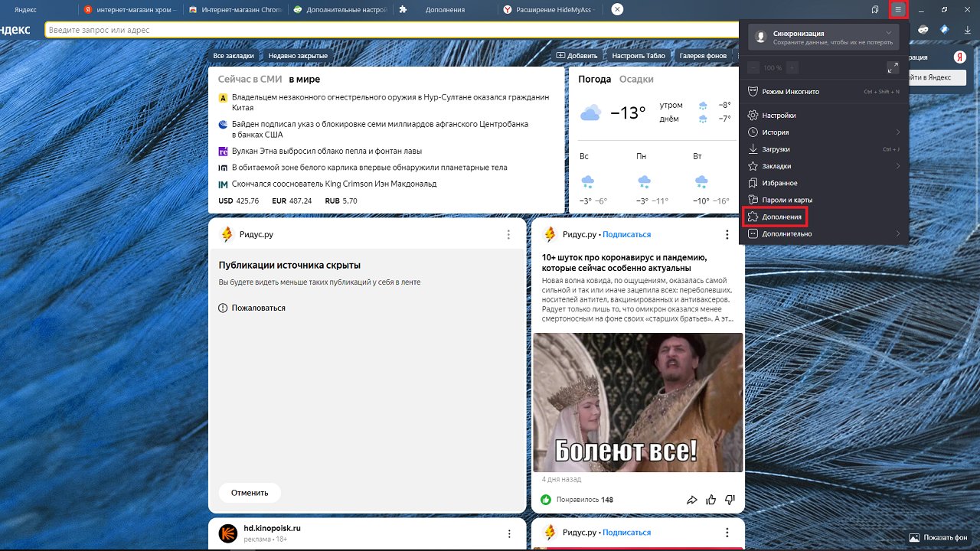The image size is (980, 551).
Task: Click Пожаловаться with the warning icon
Action: tap(252, 308)
